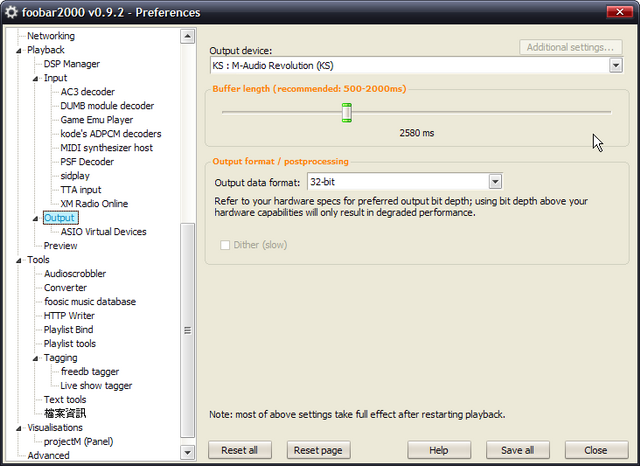
Task: Select Text tools entry
Action: 65,399
